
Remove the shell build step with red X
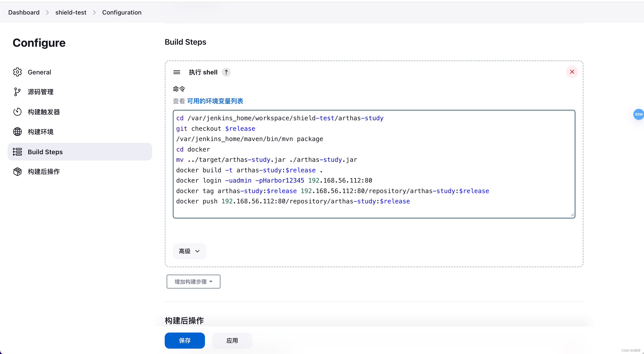pyautogui.click(x=572, y=72)
